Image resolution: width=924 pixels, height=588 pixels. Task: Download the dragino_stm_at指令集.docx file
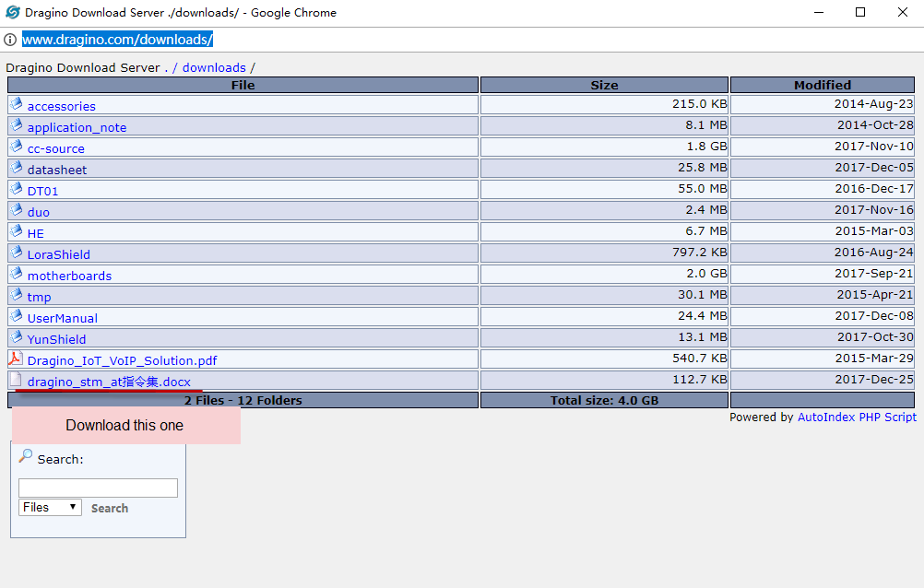click(x=109, y=382)
